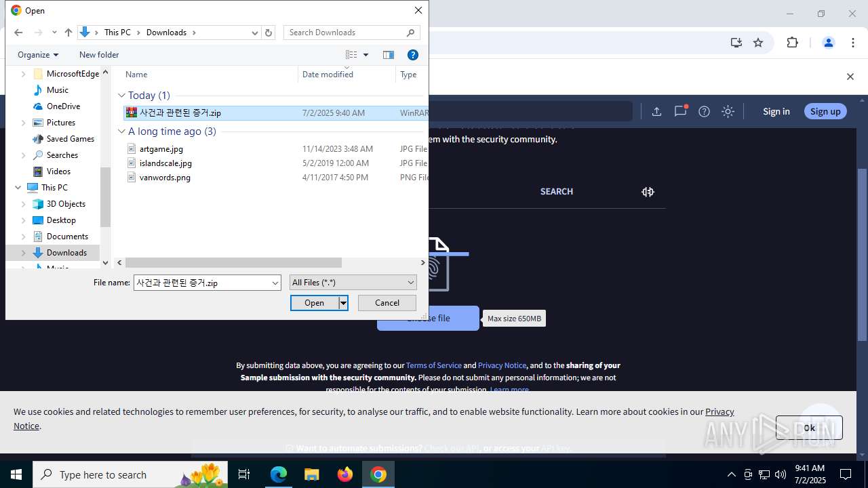Open Chrome profile avatar
Viewport: 868px width, 488px height.
tap(828, 43)
